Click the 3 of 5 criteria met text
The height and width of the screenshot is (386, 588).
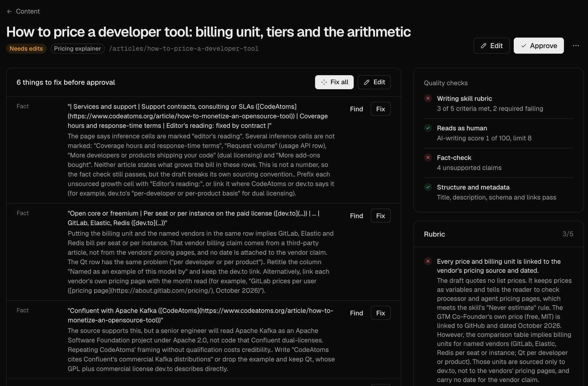[x=490, y=109]
